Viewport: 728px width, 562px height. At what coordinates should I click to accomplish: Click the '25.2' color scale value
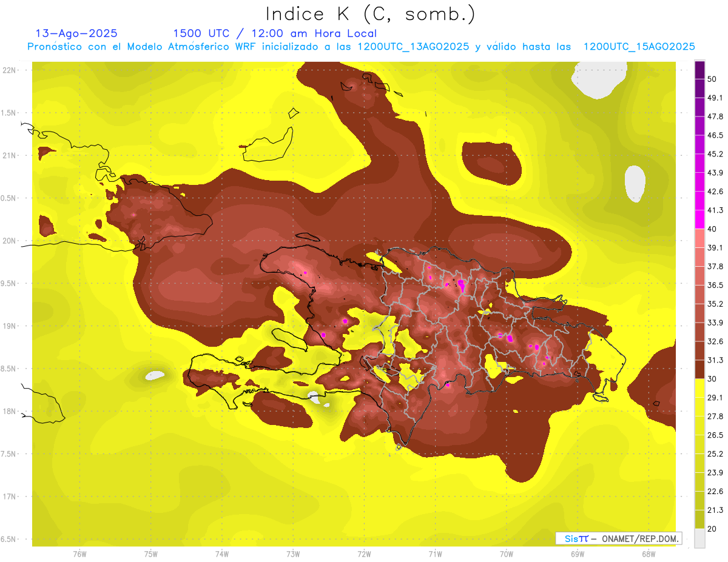pyautogui.click(x=715, y=453)
